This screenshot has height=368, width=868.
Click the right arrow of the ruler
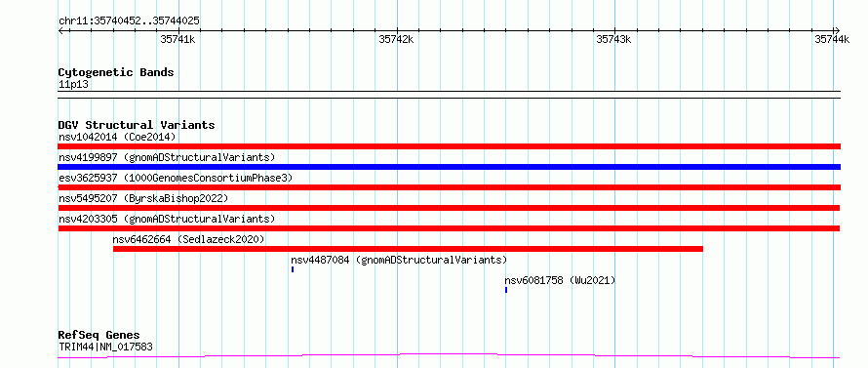837,30
